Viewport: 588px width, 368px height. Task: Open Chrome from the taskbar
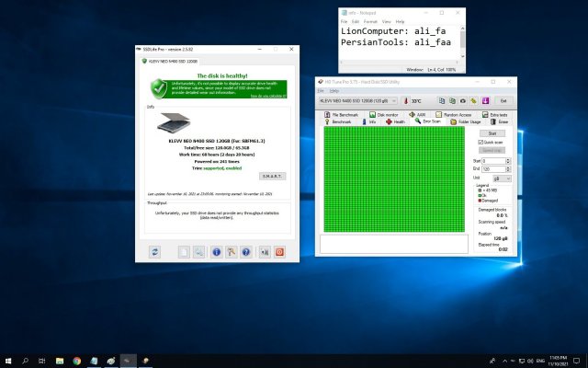click(76, 361)
